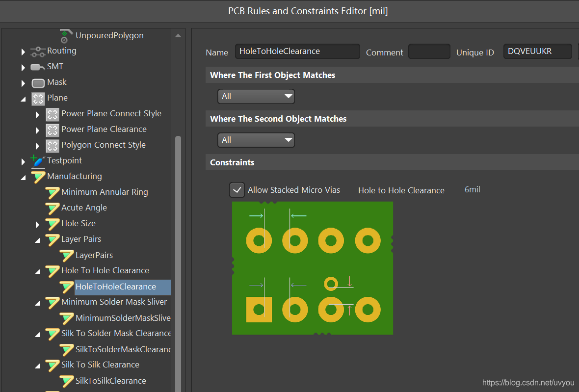Click the rule tree scroll-up arrow
The image size is (579, 392).
point(178,36)
